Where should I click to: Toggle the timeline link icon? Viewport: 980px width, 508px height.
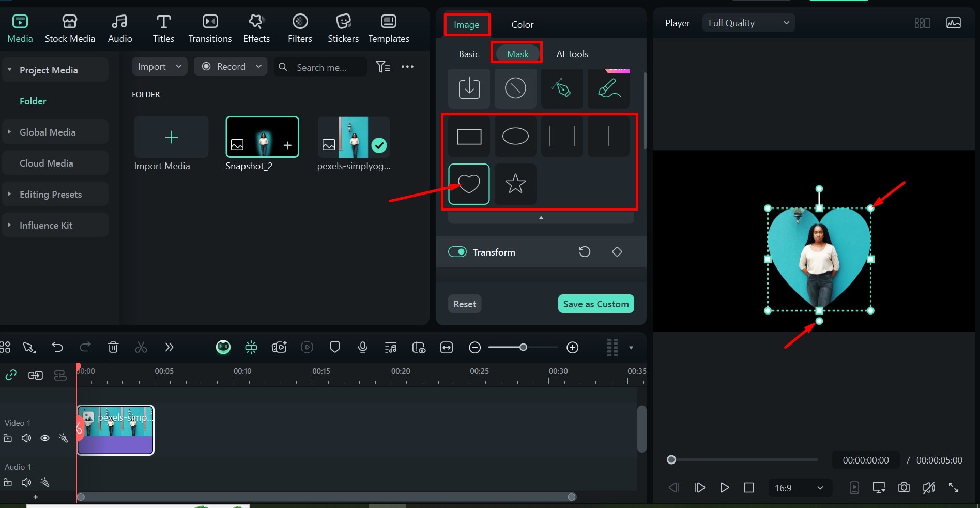tap(11, 375)
